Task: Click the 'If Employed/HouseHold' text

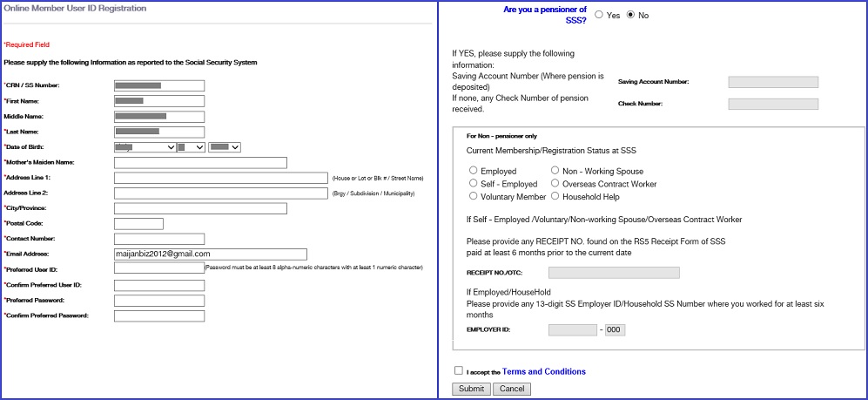Action: click(x=508, y=292)
